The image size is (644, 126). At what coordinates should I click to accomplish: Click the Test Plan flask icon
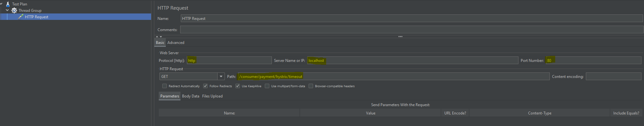tap(8, 4)
